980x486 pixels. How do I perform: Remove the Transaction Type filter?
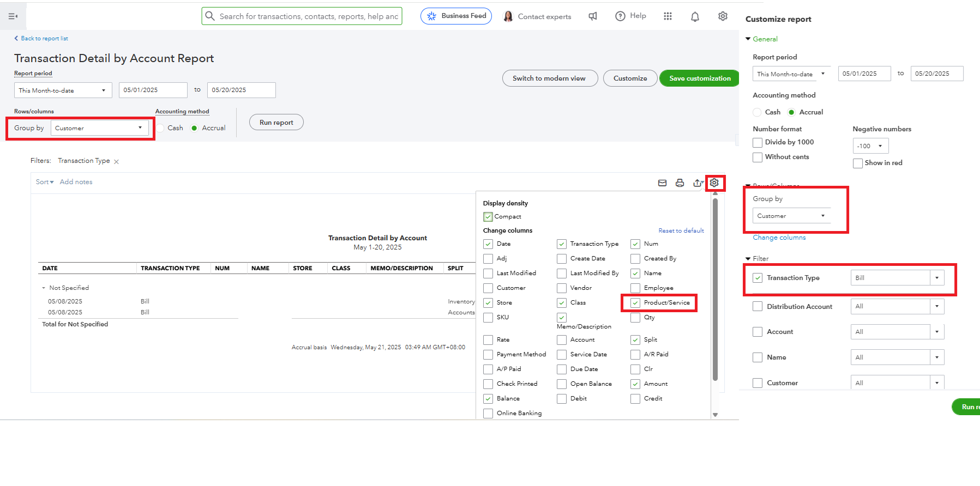point(116,161)
